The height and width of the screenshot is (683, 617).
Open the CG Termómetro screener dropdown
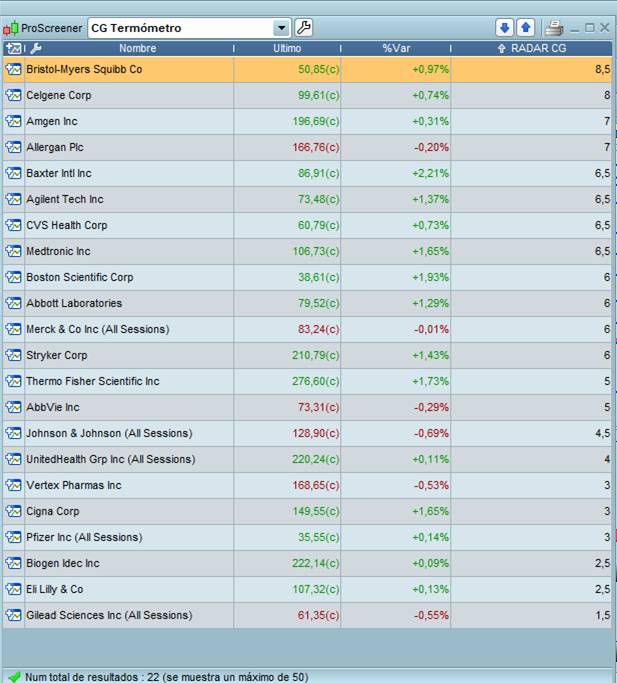tap(281, 28)
